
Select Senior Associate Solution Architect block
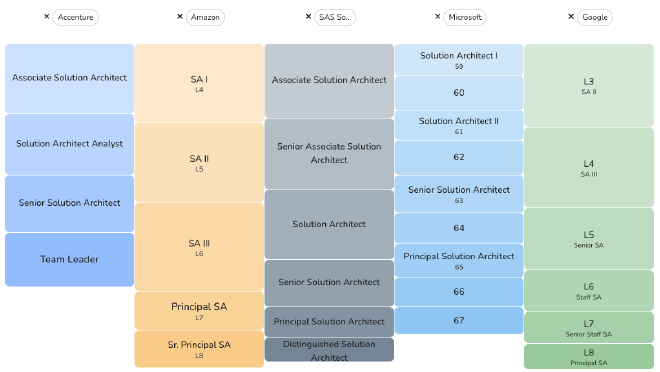tap(329, 154)
